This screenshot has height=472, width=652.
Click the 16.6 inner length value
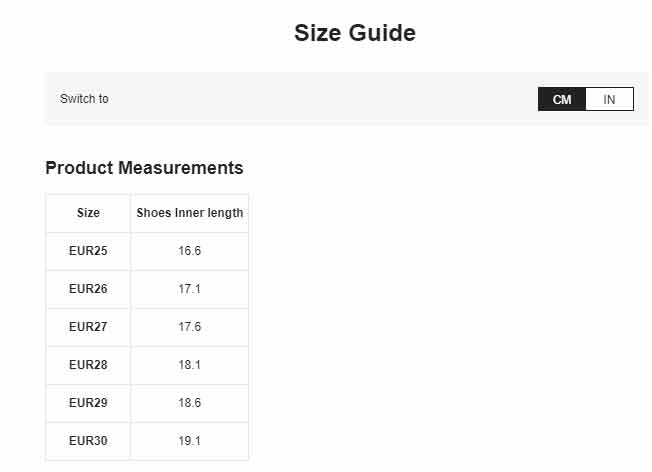pyautogui.click(x=190, y=251)
